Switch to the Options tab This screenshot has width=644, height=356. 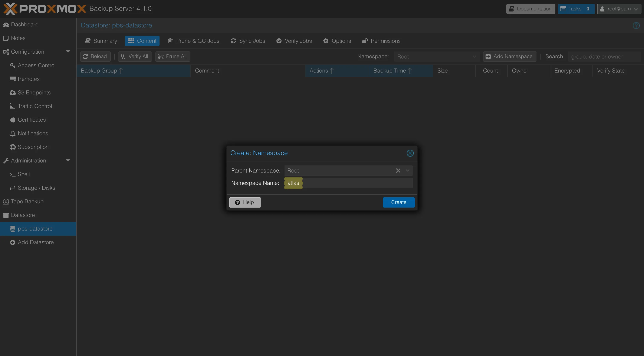[x=337, y=41]
